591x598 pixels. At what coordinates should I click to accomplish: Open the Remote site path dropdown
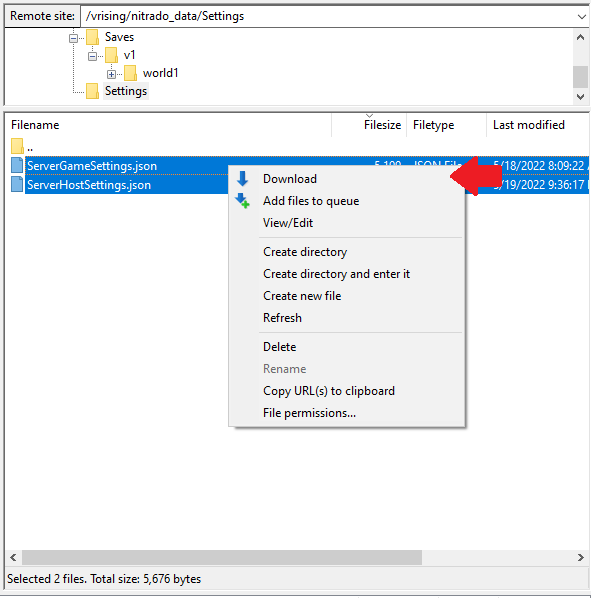click(x=581, y=16)
